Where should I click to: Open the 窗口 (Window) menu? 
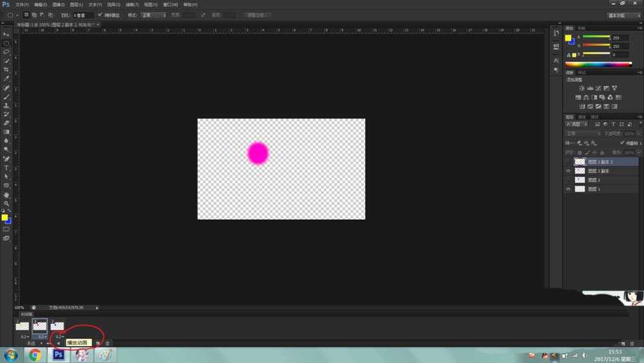coord(170,4)
